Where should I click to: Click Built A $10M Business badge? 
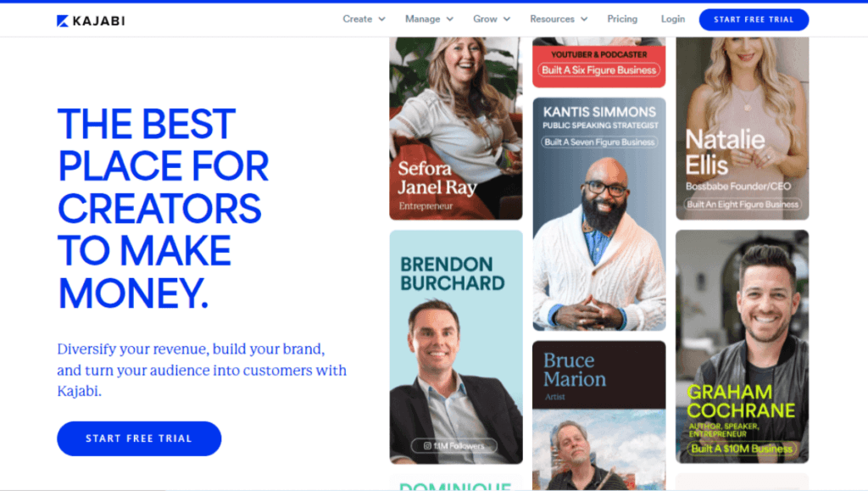[x=742, y=449]
